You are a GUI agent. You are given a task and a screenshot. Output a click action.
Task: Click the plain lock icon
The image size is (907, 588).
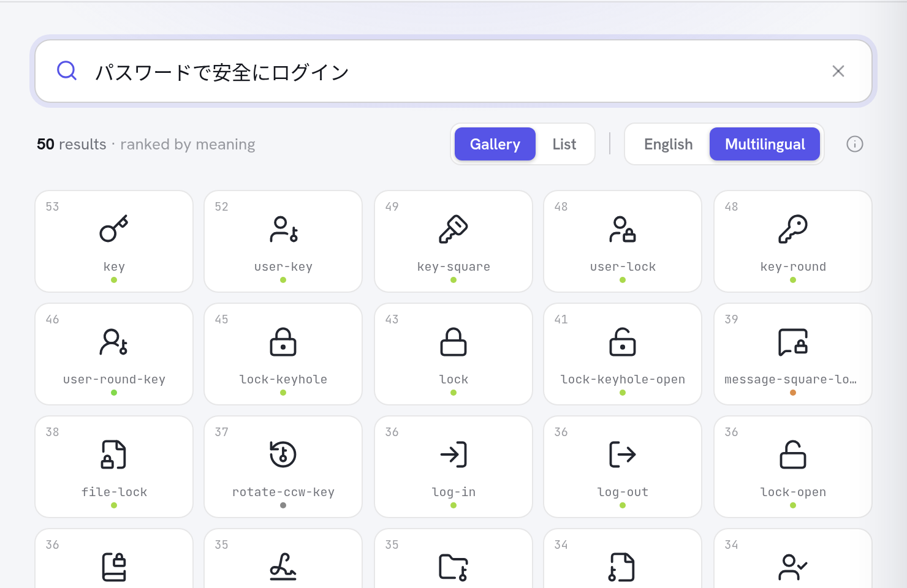click(453, 354)
